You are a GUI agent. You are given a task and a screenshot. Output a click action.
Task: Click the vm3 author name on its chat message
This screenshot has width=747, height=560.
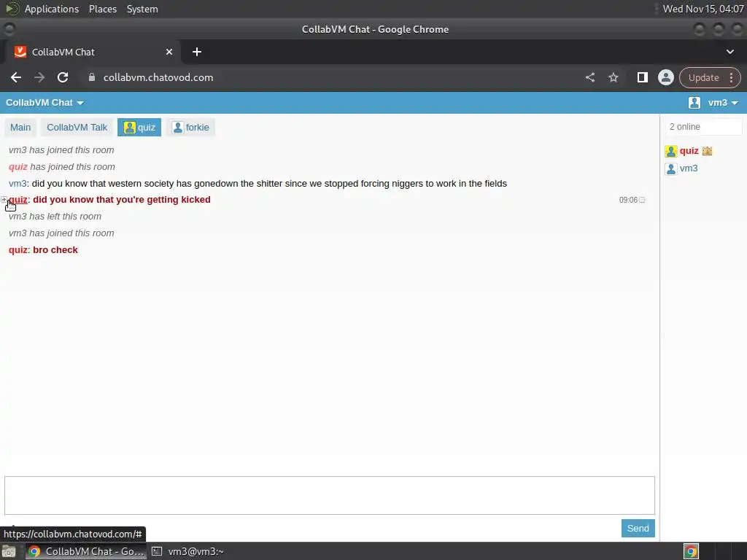click(x=18, y=183)
